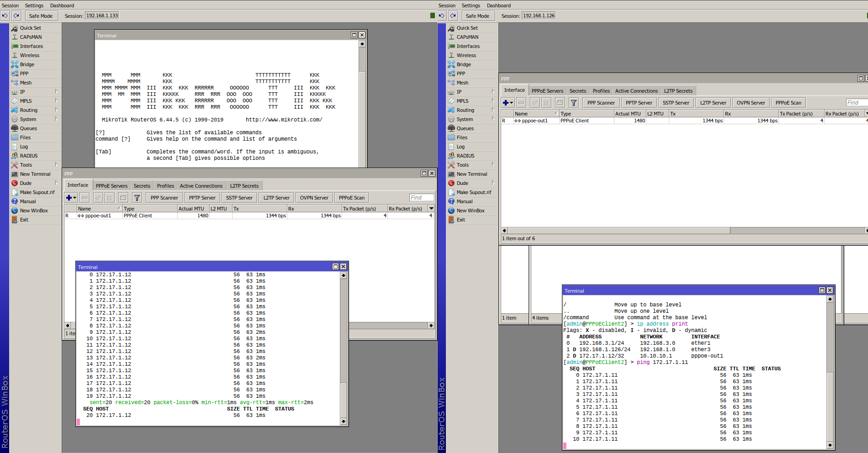The height and width of the screenshot is (453, 868).
Task: Toggle Safe Mode in right WinBox session
Action: [477, 16]
